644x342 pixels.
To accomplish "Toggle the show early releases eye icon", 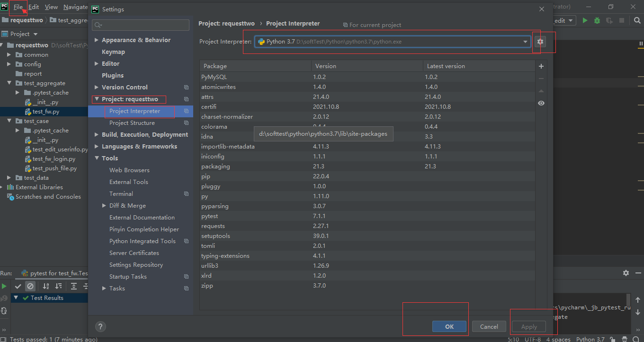I will [541, 103].
